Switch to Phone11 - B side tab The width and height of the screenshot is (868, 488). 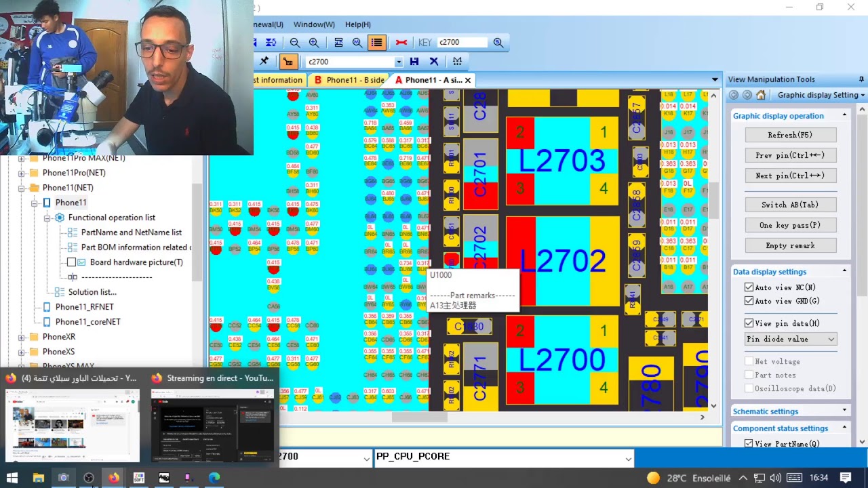coord(349,80)
